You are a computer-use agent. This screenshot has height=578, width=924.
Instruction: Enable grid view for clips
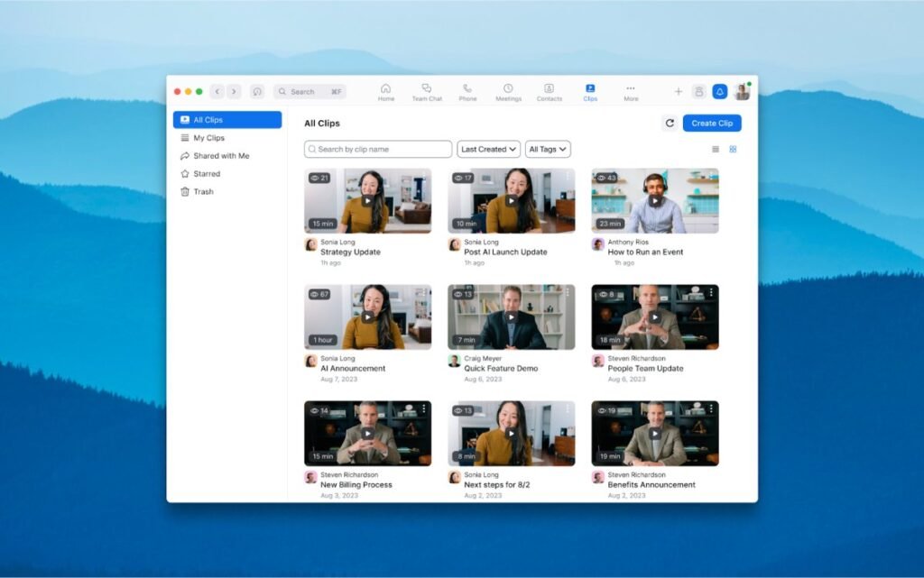[x=732, y=149]
